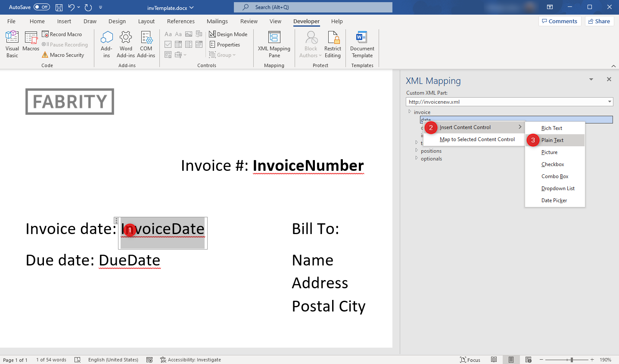The width and height of the screenshot is (619, 364).
Task: Click Accessibility: Investigate status
Action: 190,360
